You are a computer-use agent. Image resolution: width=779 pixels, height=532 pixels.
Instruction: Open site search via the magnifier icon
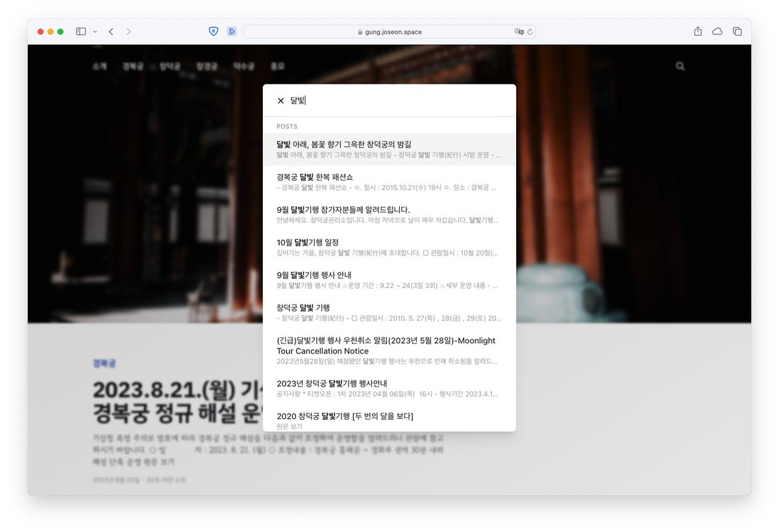point(680,66)
